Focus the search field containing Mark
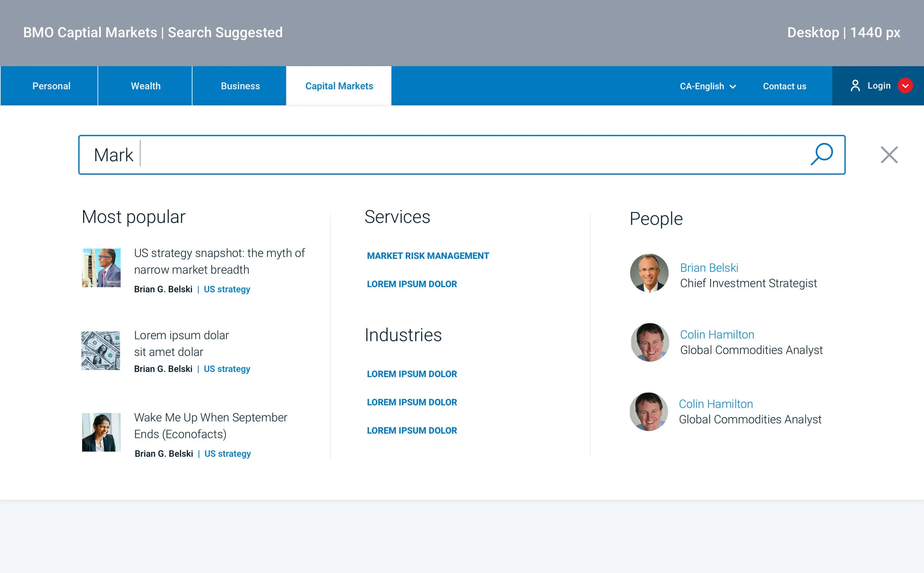The image size is (924, 573). click(x=461, y=155)
